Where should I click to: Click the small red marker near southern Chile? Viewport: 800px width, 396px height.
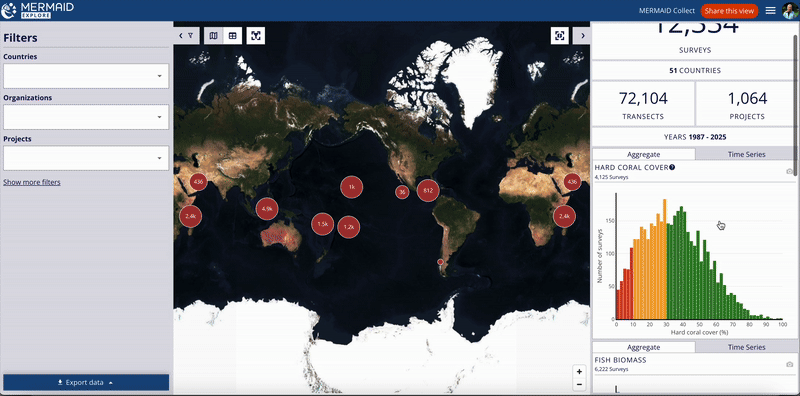pyautogui.click(x=440, y=262)
